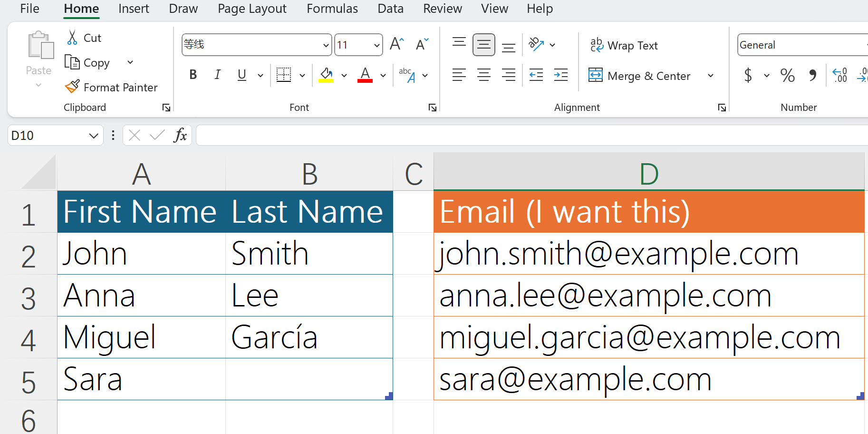
Task: Expand the font size dropdown list
Action: point(376,45)
